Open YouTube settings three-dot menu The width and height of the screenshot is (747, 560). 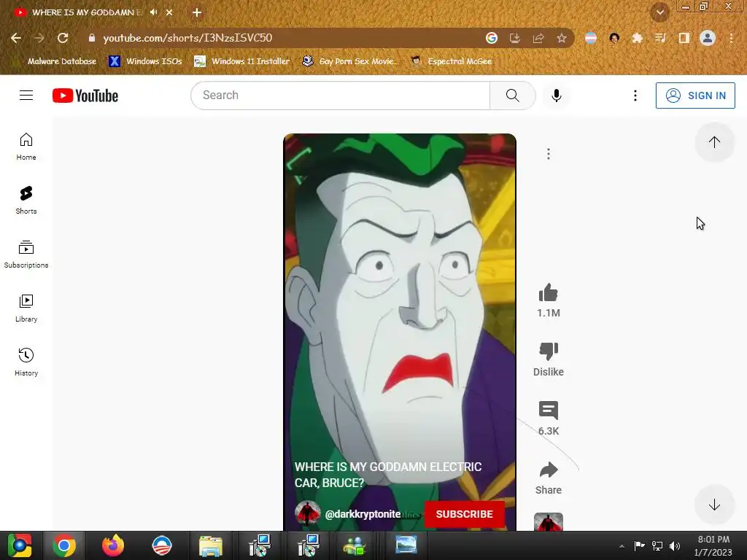[635, 96]
